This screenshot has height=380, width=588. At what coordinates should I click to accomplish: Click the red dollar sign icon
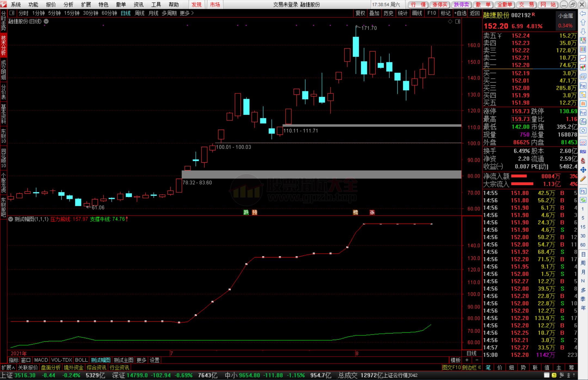click(583, 161)
